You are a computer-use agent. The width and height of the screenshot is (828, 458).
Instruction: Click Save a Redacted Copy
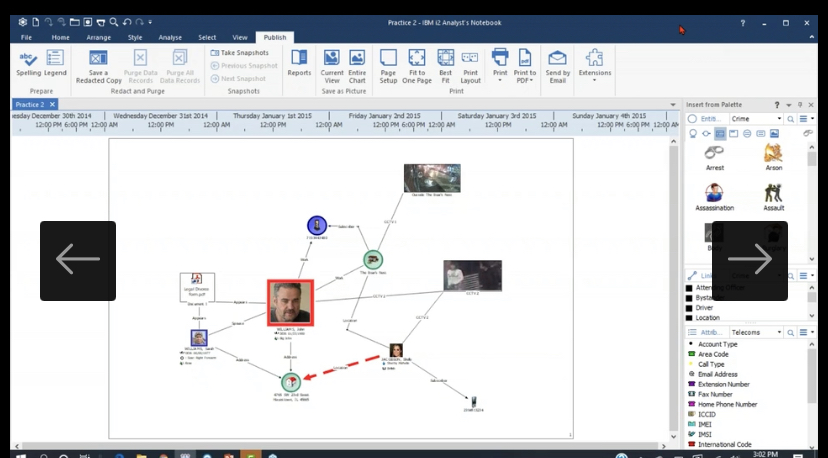click(98, 67)
